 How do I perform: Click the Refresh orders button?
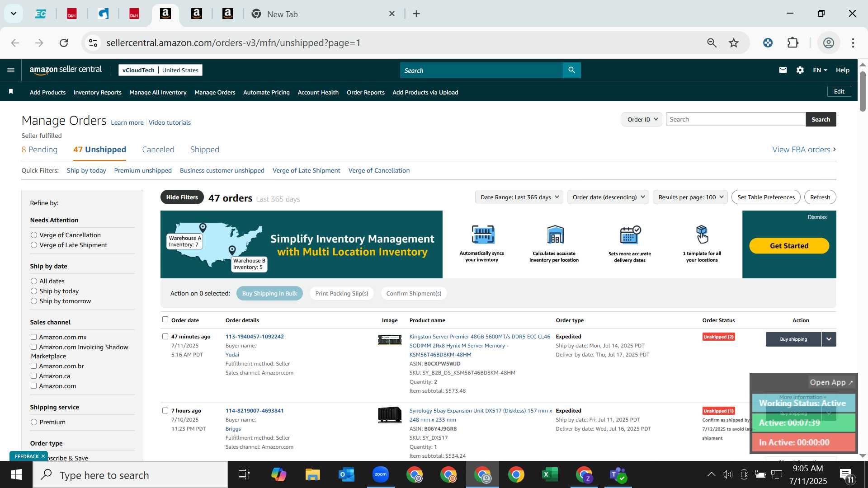pos(820,197)
